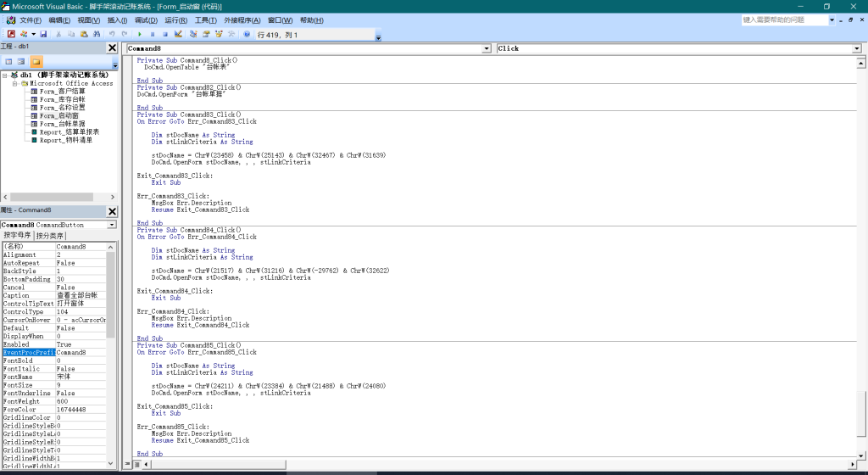Switch to the 按分类序 properties tab
Screen dimensions: 868x475
coord(50,235)
